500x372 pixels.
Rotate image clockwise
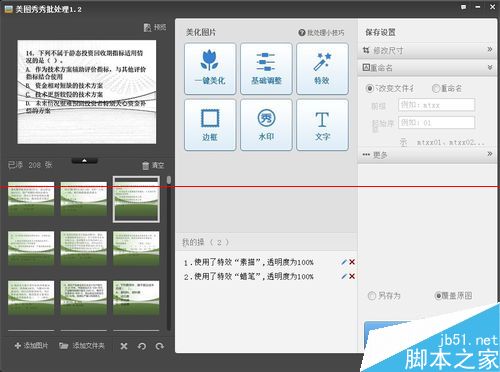click(160, 346)
